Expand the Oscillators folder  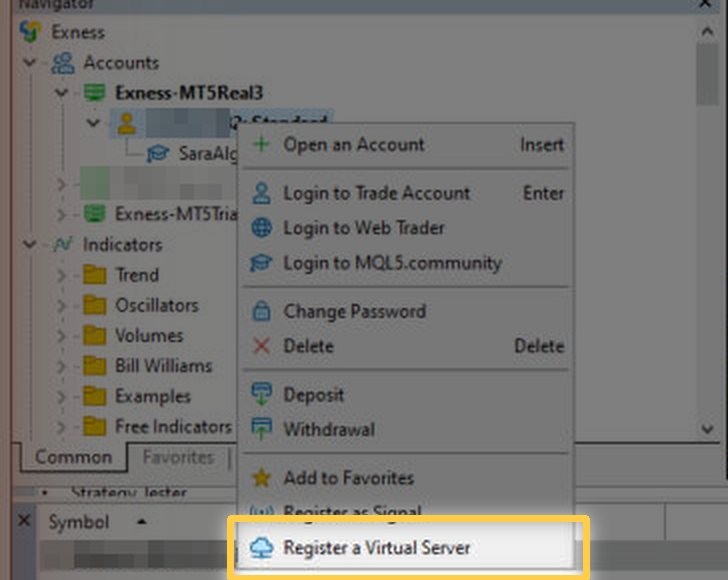61,305
